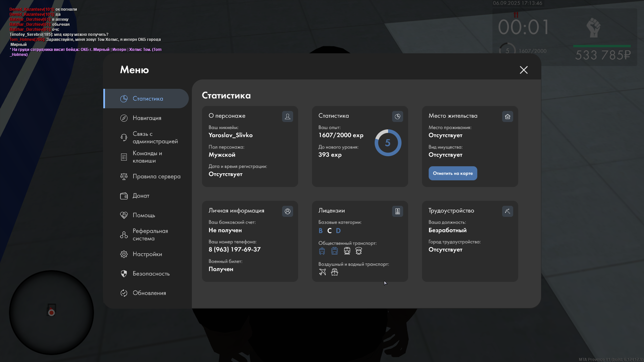
Task: Click the first blue bus license icon
Action: tap(322, 251)
